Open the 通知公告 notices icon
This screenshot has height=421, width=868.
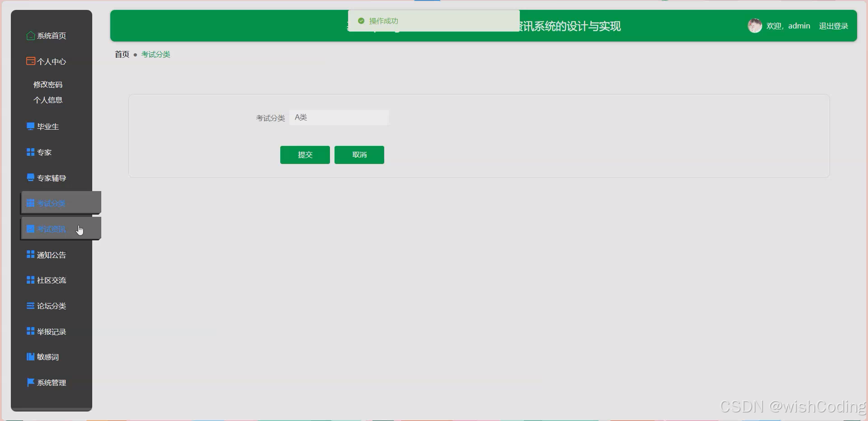click(x=30, y=254)
